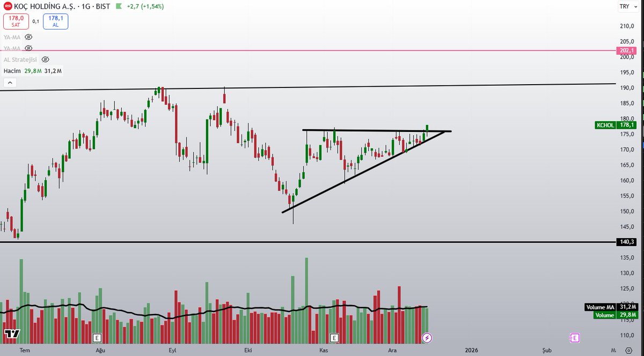Click the Hacim 29,8M volume value
644x356 pixels.
(33, 71)
